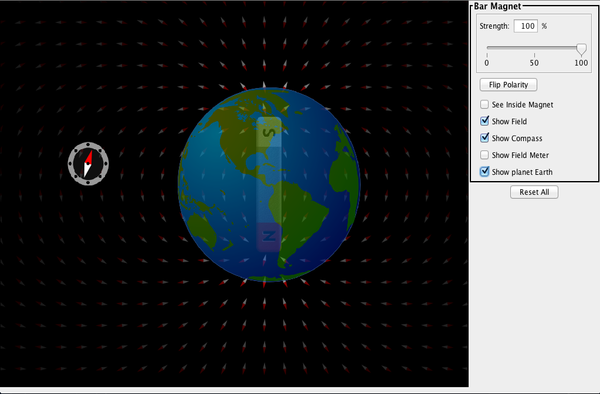Click the Strength percentage input field
This screenshot has height=394, width=600.
tap(525, 26)
